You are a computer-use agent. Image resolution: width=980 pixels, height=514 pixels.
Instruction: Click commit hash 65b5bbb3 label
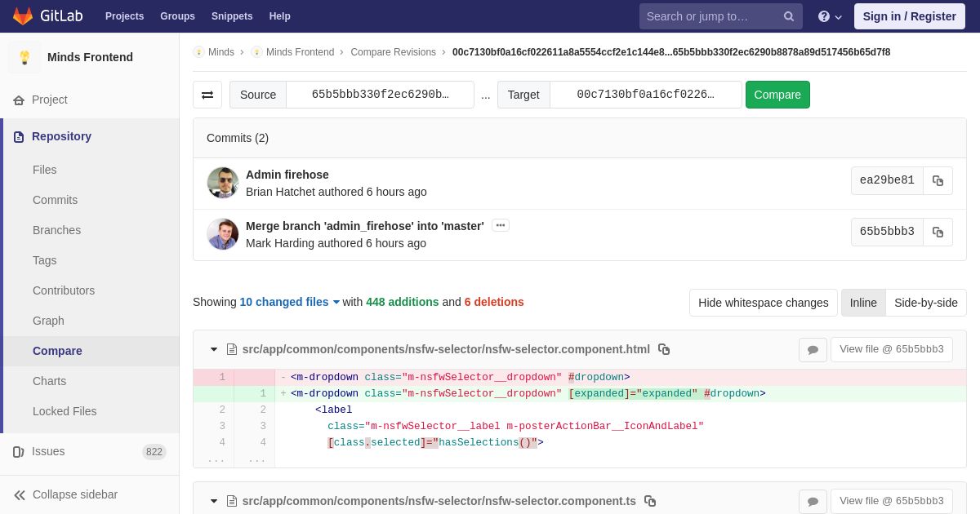point(887,232)
